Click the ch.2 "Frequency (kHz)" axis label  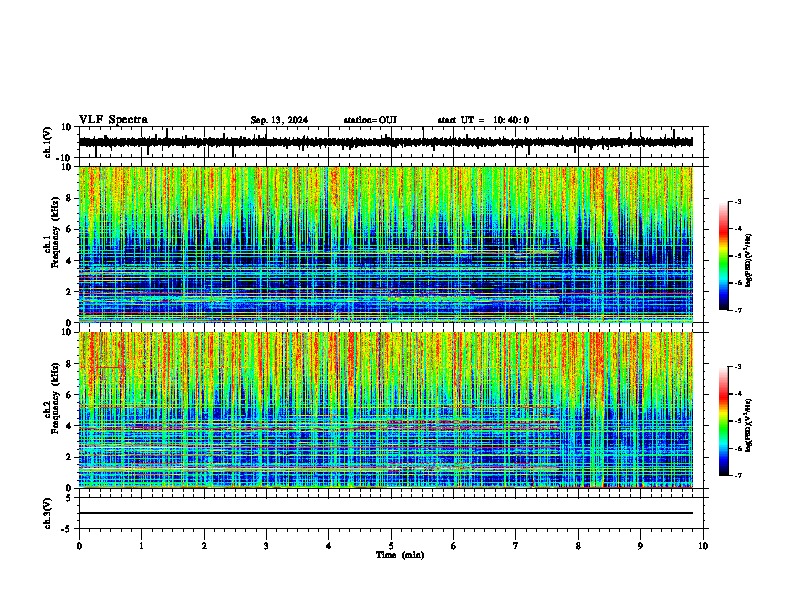(x=55, y=398)
